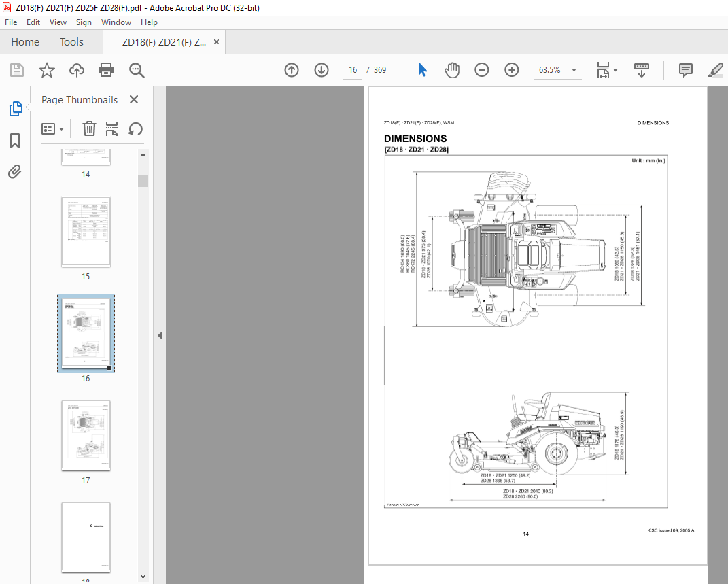Open the View menu

click(x=58, y=22)
